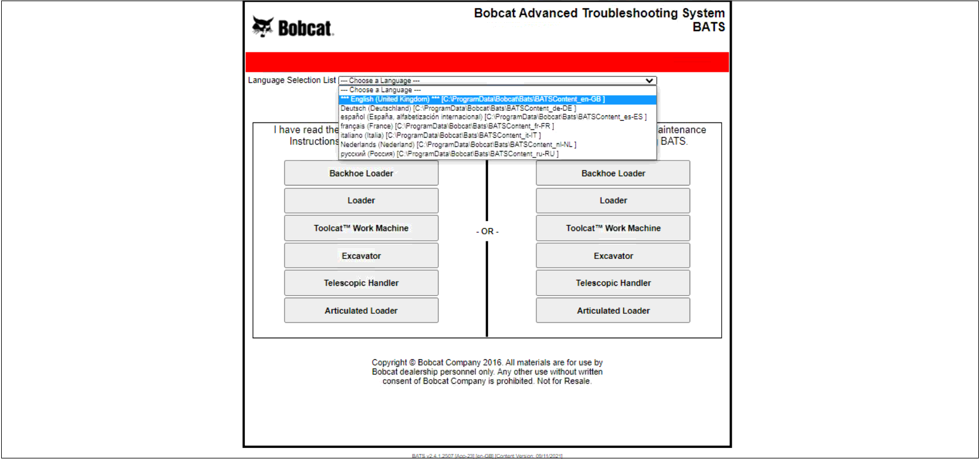Choose Articulated Loader in right column
Viewport: 980px width, 459px height.
point(613,311)
